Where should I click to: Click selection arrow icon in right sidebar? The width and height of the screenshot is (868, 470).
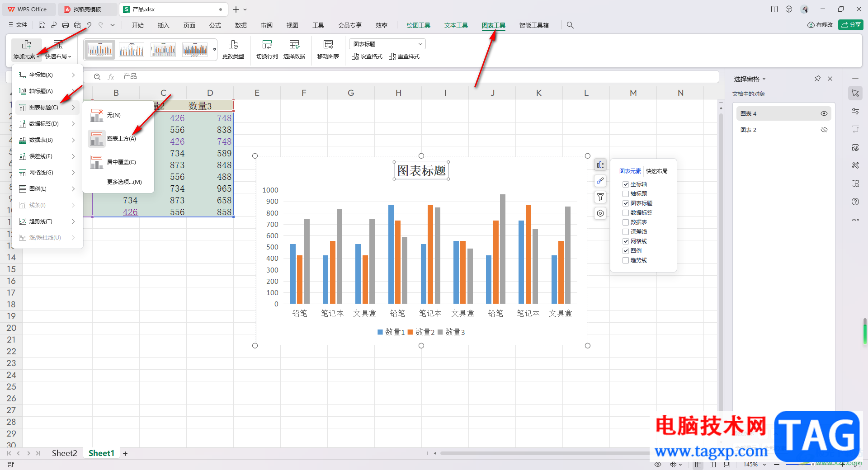tap(855, 93)
